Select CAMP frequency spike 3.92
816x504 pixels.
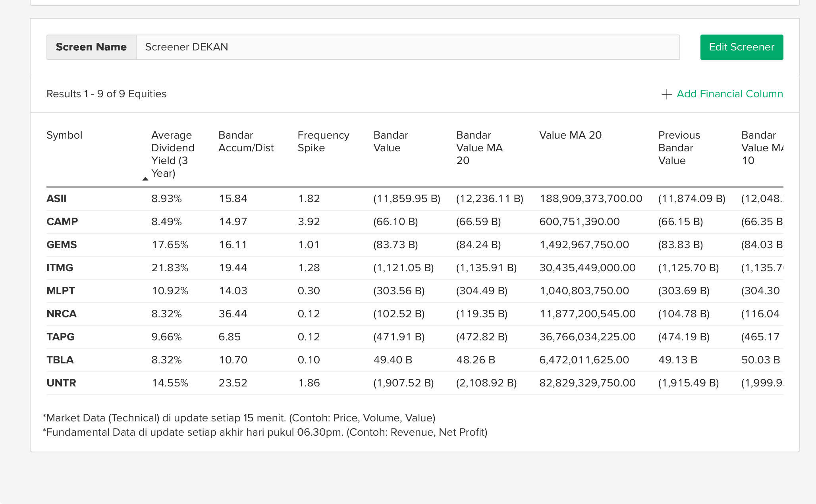point(309,222)
